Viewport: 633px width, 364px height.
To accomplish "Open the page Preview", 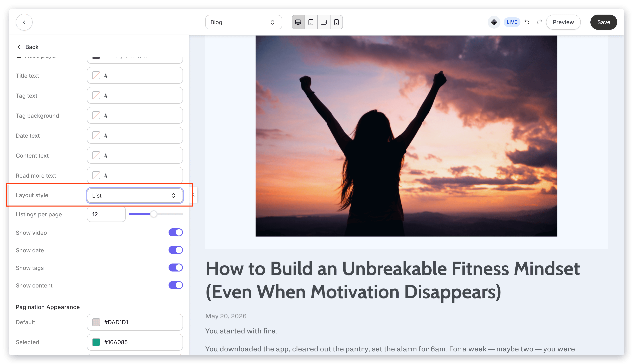I will pyautogui.click(x=563, y=22).
